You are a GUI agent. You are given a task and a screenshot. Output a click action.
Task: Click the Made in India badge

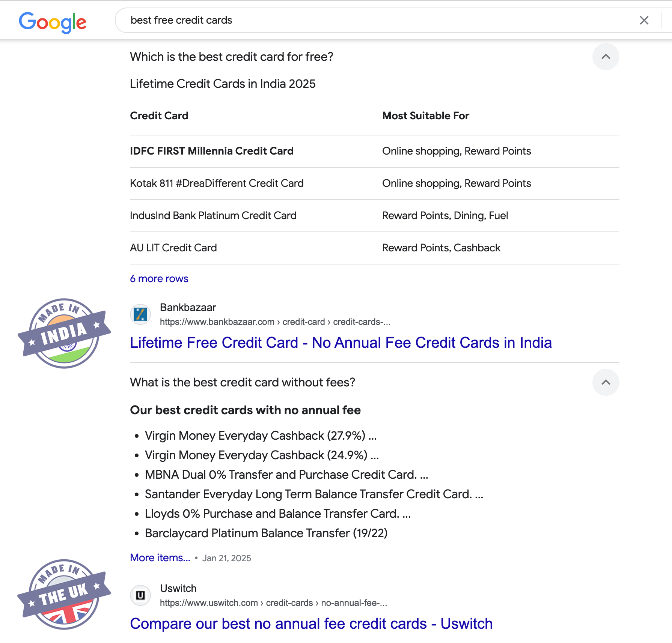(64, 334)
